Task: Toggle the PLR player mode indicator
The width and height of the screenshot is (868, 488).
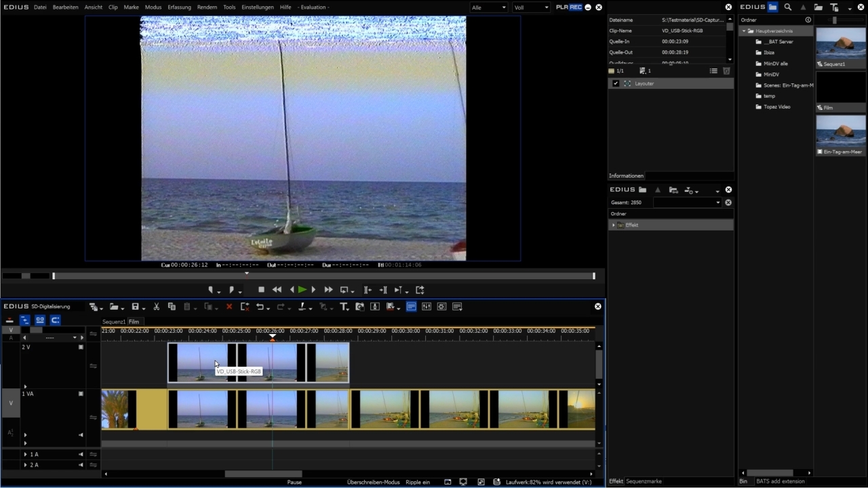Action: pos(562,7)
